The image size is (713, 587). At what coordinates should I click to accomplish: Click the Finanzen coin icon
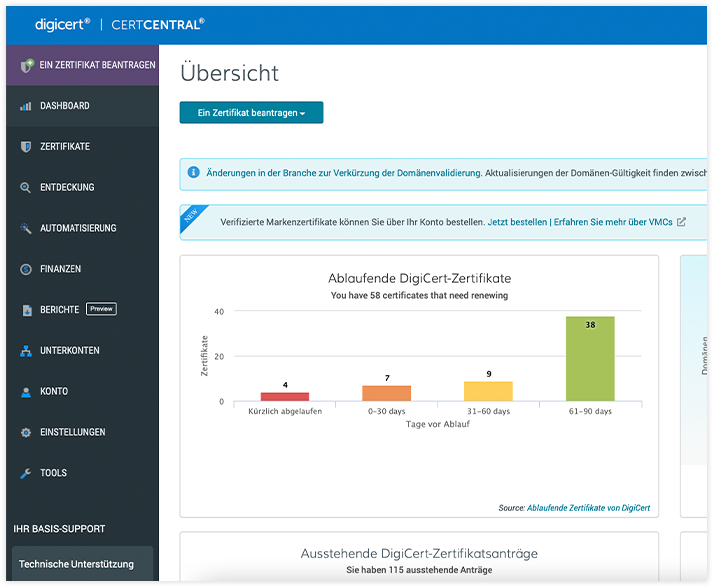click(26, 270)
